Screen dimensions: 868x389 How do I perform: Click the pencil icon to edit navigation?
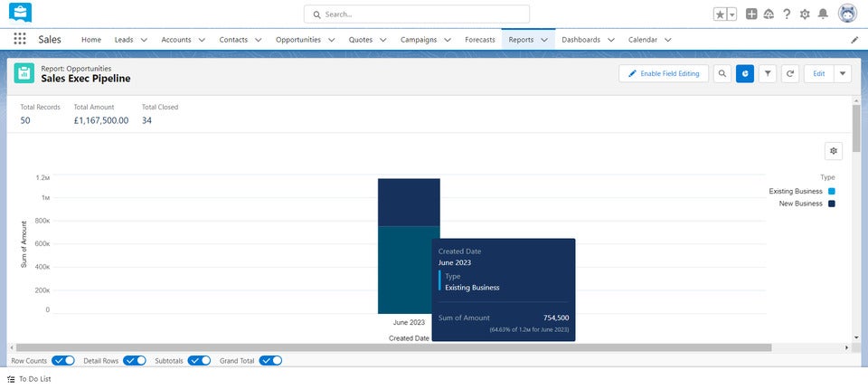(x=854, y=40)
